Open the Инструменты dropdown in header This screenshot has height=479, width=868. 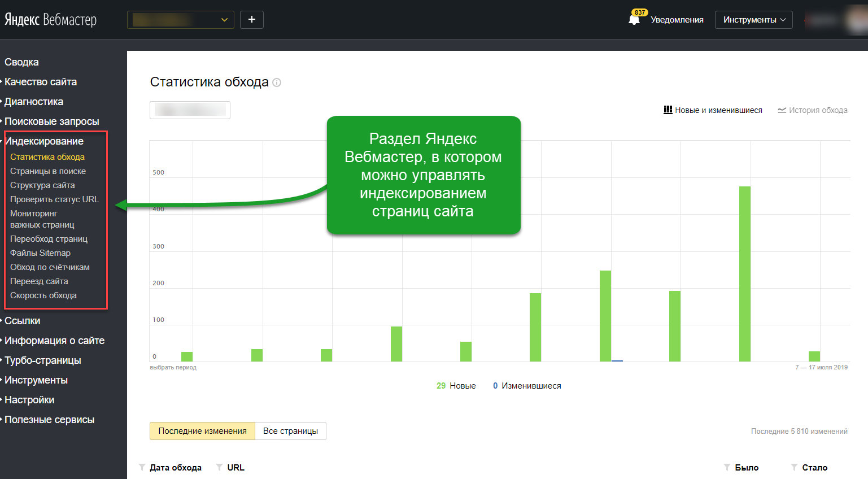tap(754, 20)
